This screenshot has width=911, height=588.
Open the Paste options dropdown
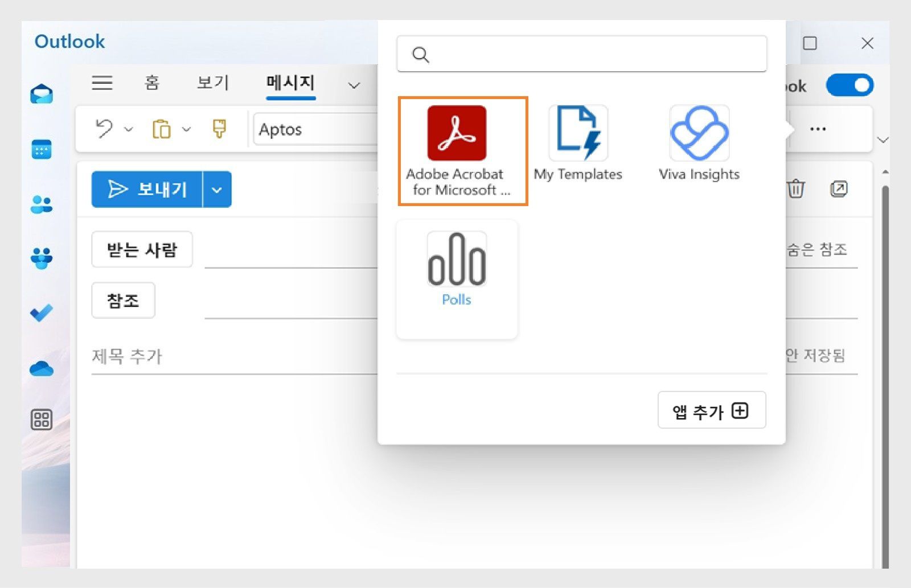[184, 129]
